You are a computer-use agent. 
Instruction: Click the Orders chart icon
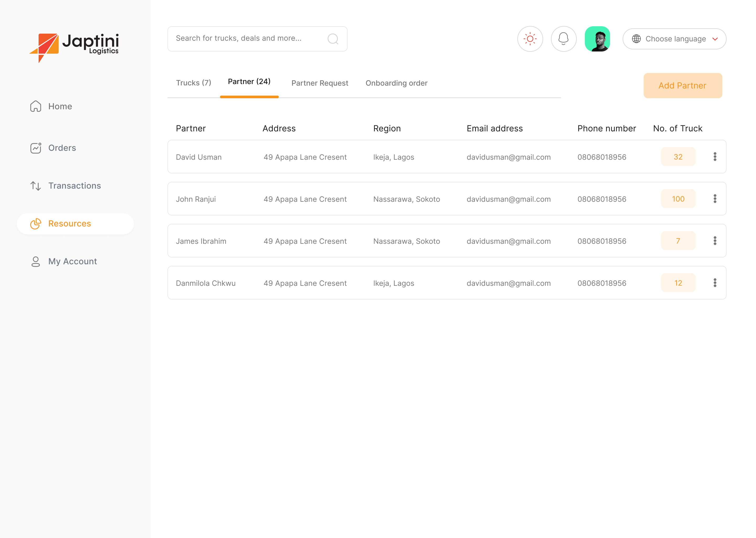click(35, 148)
